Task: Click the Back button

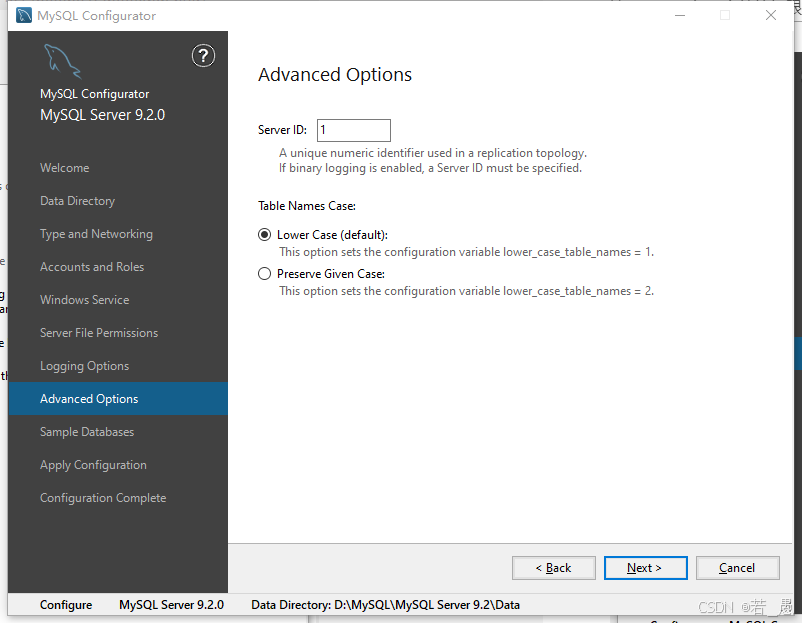Action: (553, 568)
